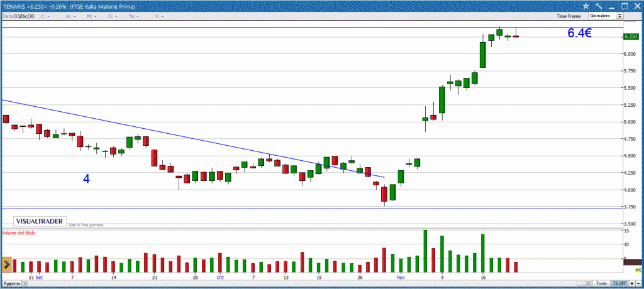Close the TENARIS chart window
Image resolution: width=644 pixels, height=289 pixels.
(636, 6)
